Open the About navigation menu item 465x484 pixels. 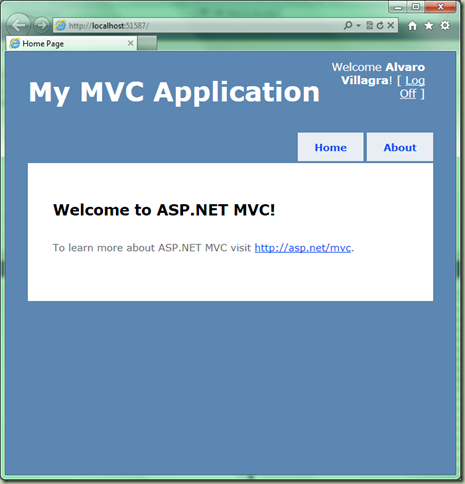[400, 147]
